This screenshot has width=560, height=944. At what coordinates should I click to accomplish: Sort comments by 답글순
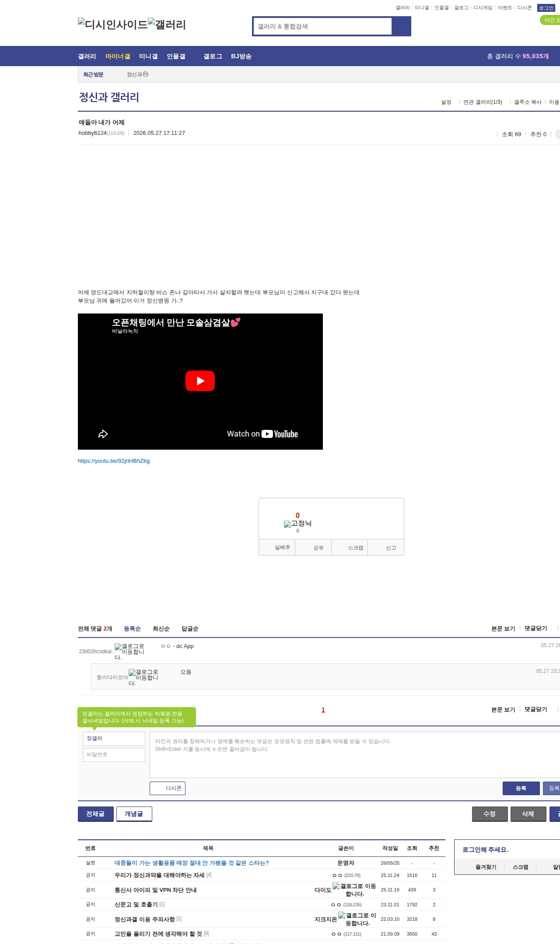point(190,629)
